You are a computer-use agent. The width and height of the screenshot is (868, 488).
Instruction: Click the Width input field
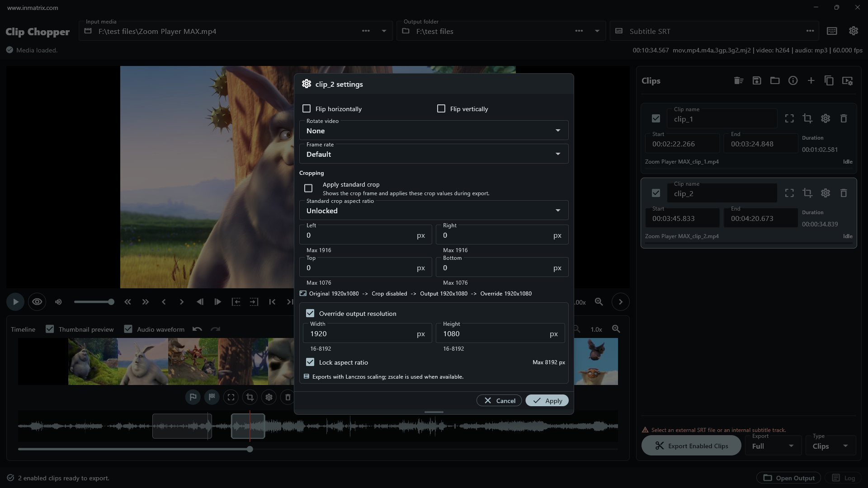pos(367,333)
